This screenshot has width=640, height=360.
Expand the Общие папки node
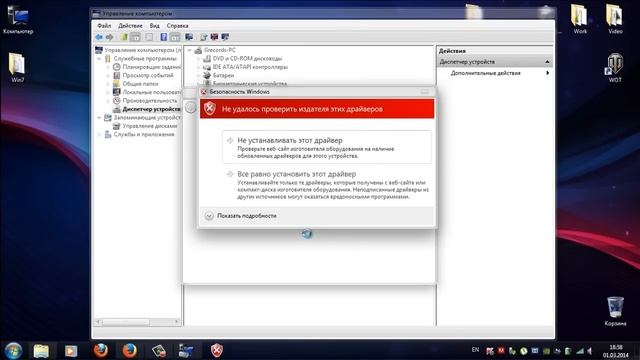click(108, 84)
